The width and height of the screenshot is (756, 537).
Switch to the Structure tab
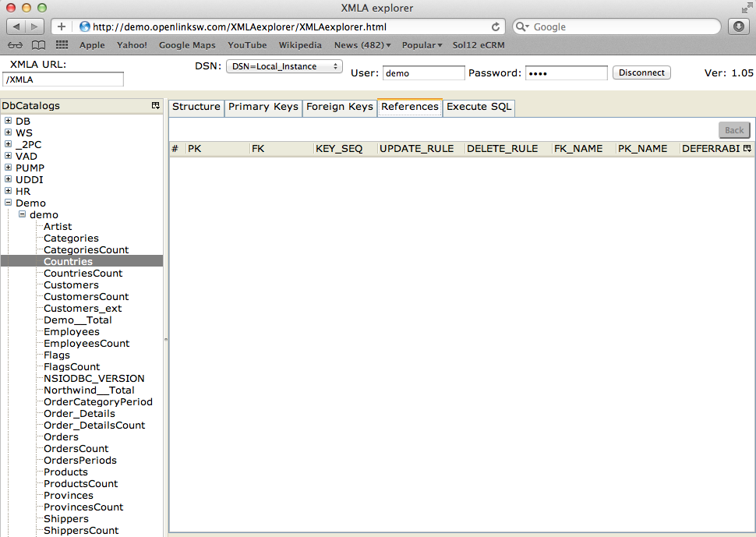[196, 107]
